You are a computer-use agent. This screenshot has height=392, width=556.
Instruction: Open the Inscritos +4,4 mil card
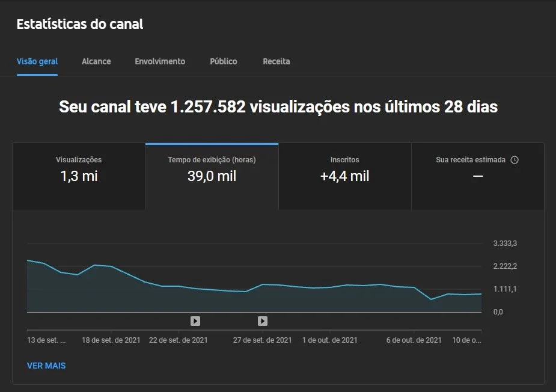[344, 176]
